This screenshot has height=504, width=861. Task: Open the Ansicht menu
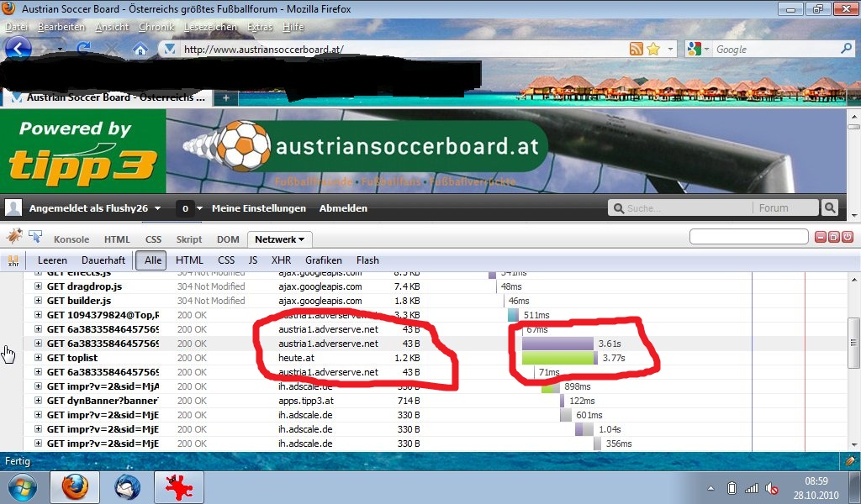pyautogui.click(x=112, y=27)
